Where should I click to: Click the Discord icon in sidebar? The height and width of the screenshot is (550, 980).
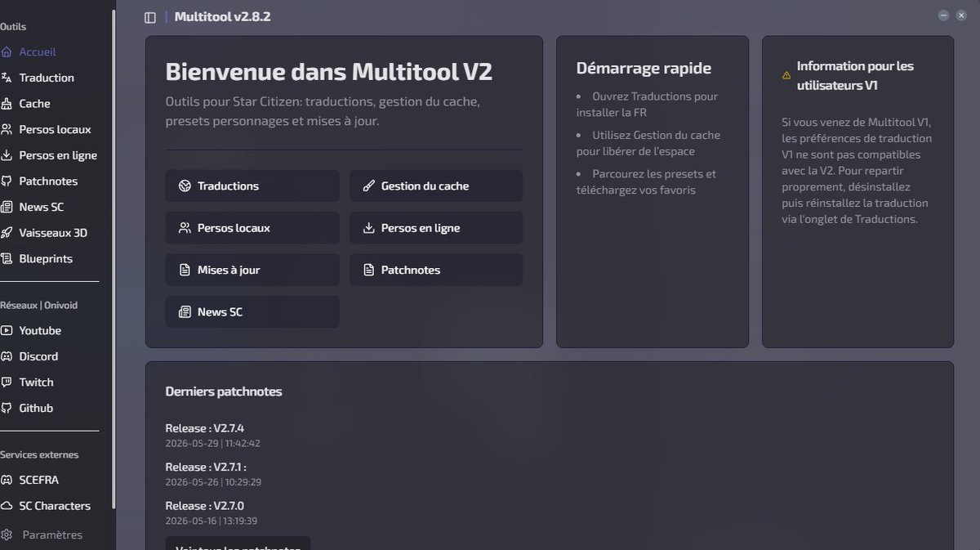pos(7,356)
